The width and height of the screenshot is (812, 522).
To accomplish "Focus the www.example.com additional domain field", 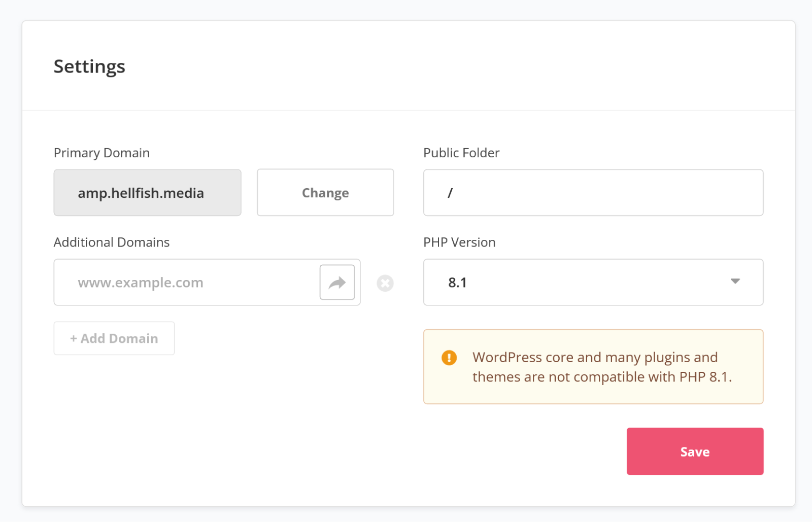I will (187, 283).
